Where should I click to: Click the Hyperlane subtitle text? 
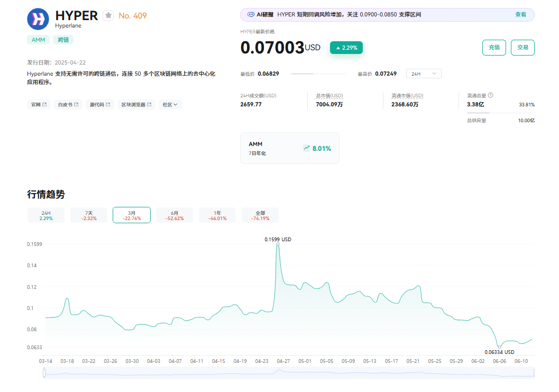tap(68, 26)
